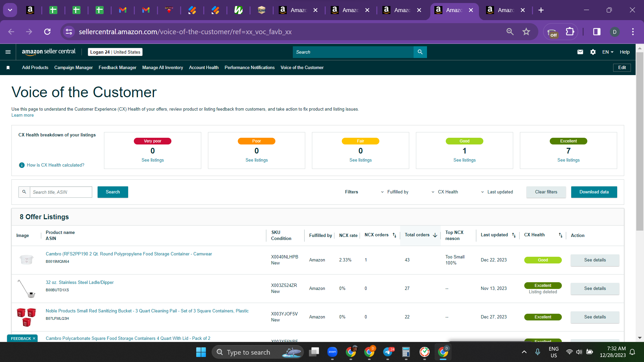
Task: Open the Chrome three-dot menu
Action: click(x=633, y=32)
